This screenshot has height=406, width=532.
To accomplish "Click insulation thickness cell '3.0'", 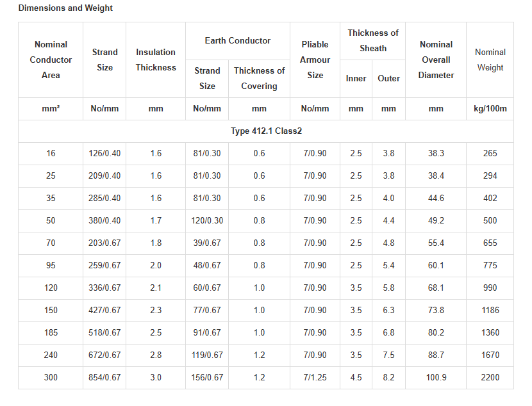I will [x=156, y=377].
